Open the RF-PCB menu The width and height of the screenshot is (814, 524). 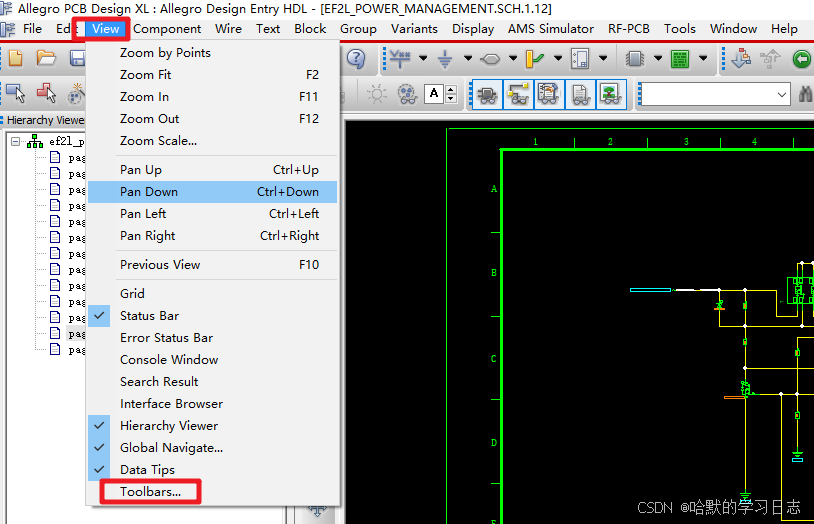pos(629,29)
